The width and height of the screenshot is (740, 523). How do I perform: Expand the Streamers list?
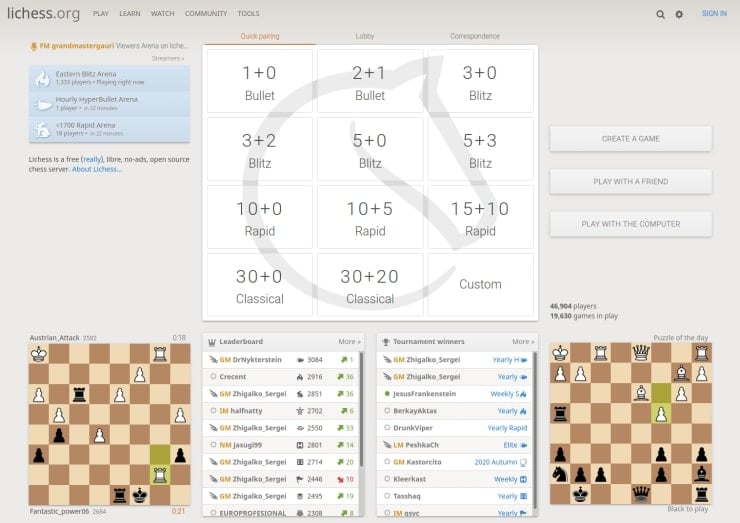click(167, 58)
